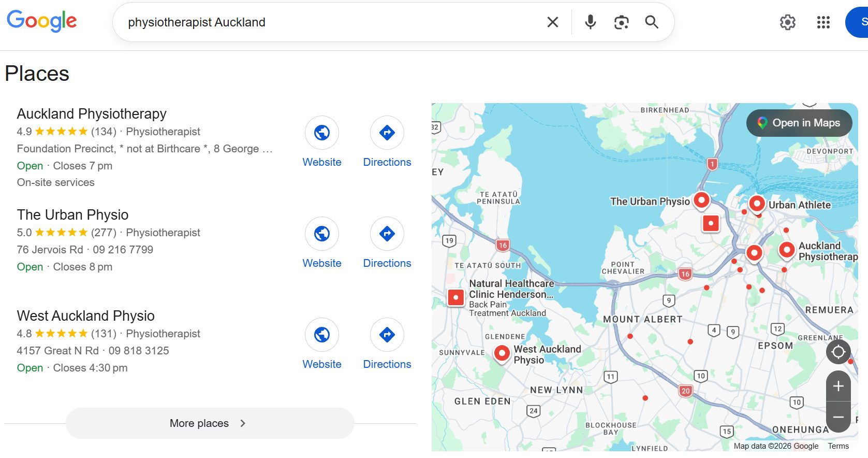
Task: Open map Terms link
Action: click(x=838, y=446)
